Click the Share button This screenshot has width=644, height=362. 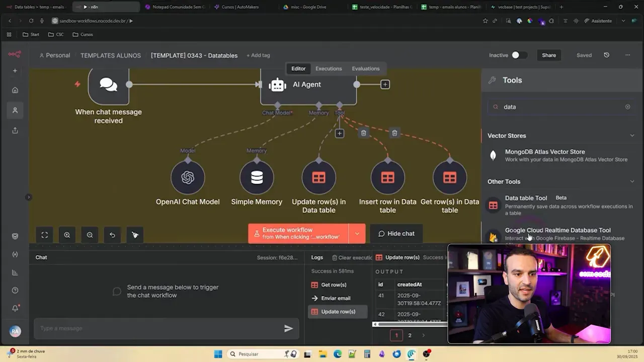(548, 55)
